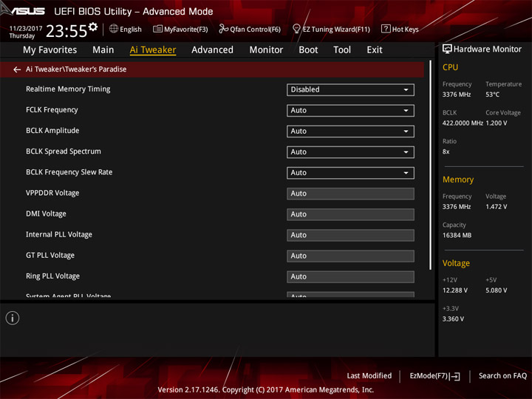Image resolution: width=532 pixels, height=399 pixels.
Task: Click the settings gear beside the clock
Action: coord(93,27)
